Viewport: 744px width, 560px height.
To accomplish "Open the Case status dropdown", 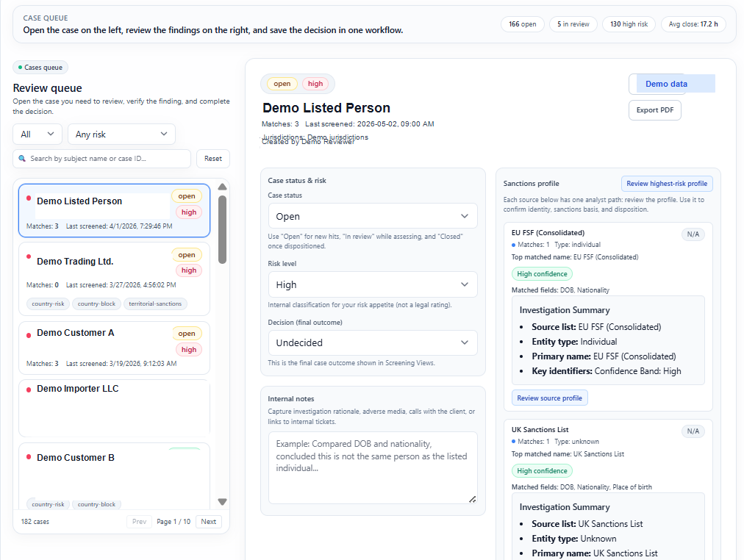I will tap(373, 216).
